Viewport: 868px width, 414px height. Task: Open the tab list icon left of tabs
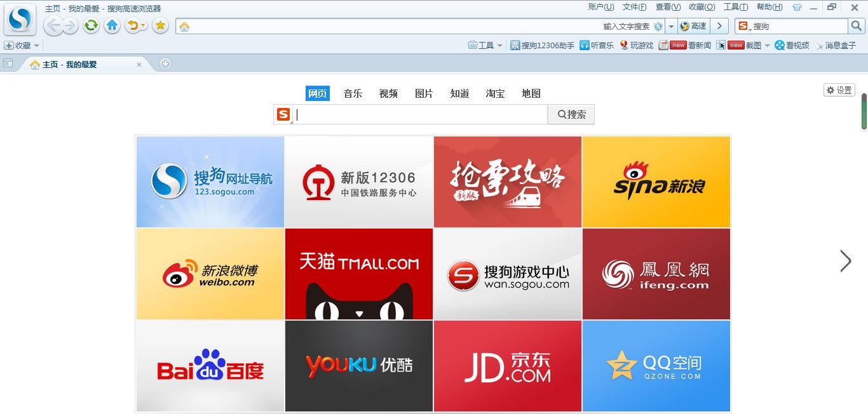(8, 63)
